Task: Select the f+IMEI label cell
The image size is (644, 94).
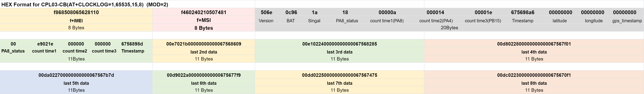Action: point(76,20)
